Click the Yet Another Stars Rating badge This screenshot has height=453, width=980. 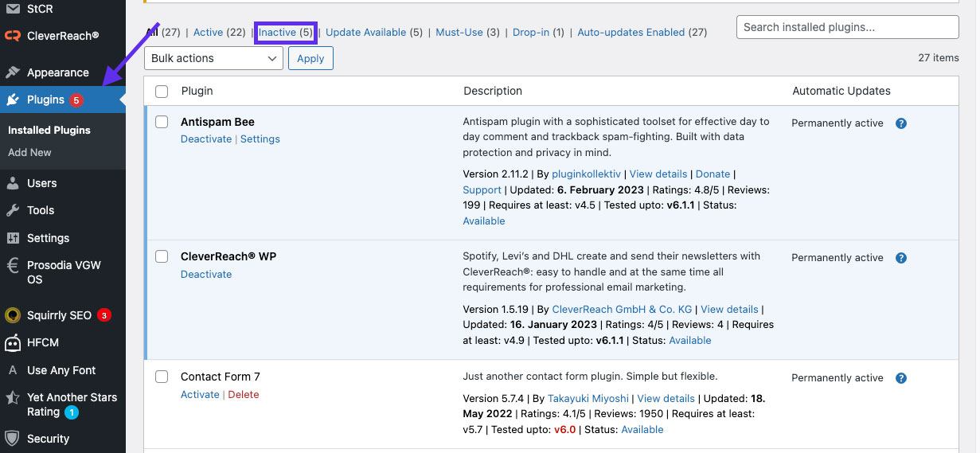click(x=72, y=412)
